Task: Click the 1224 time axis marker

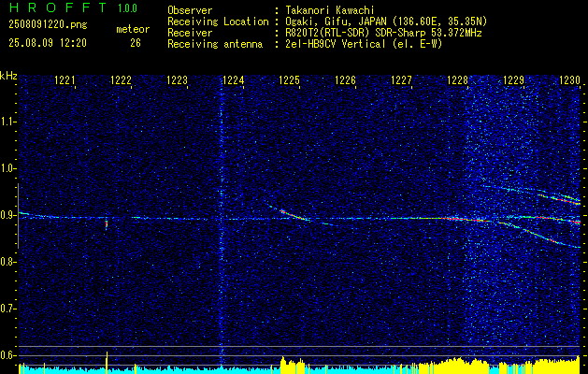Action: point(234,79)
